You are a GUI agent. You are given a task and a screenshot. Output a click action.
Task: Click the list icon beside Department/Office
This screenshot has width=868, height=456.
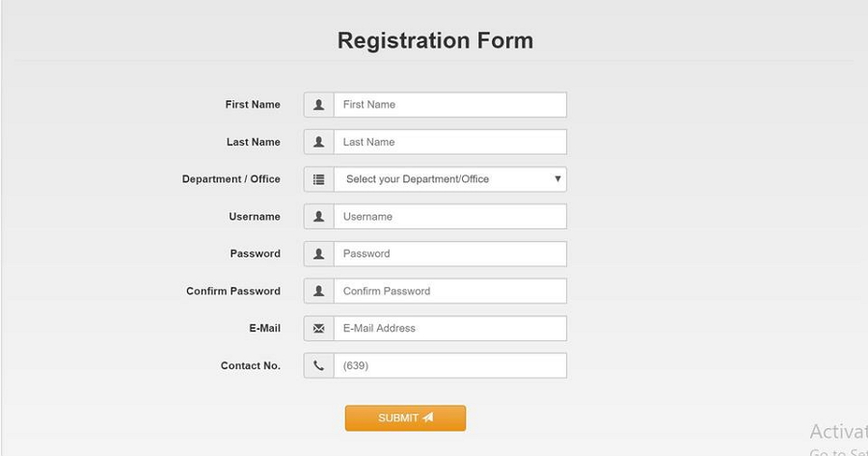[x=318, y=179]
